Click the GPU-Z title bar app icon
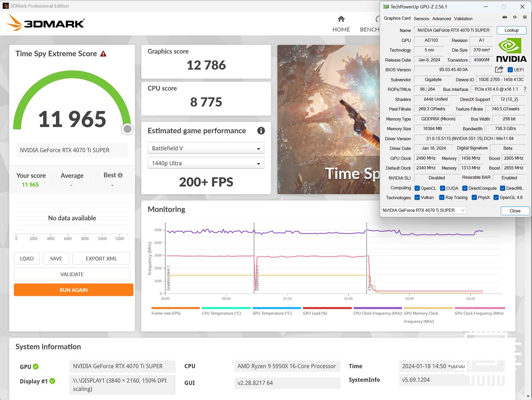Viewport: 532px width, 400px height. tap(386, 6)
